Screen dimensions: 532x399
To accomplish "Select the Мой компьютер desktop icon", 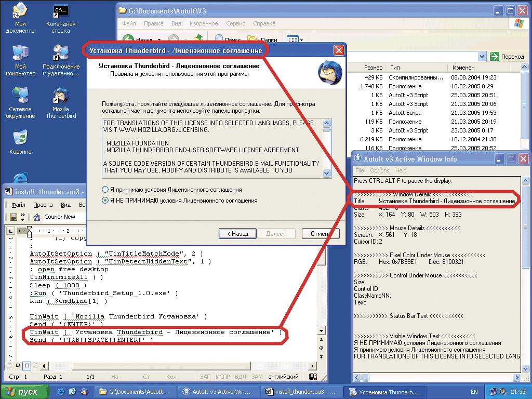I will pyautogui.click(x=20, y=60).
